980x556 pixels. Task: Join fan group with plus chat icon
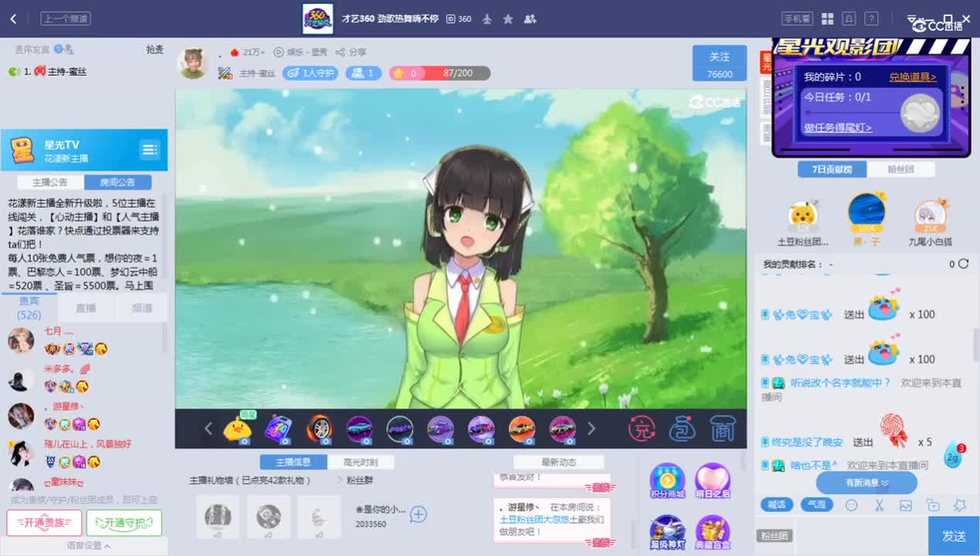(418, 514)
